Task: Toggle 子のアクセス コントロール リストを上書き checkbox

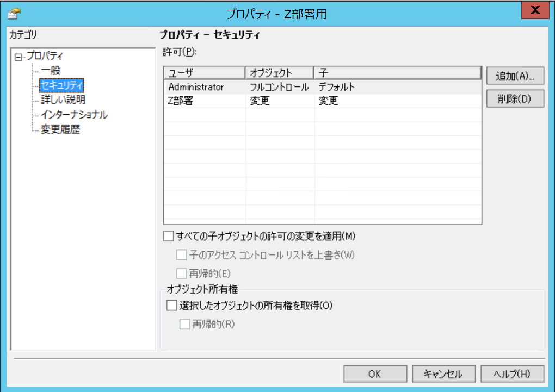Action: pos(182,255)
